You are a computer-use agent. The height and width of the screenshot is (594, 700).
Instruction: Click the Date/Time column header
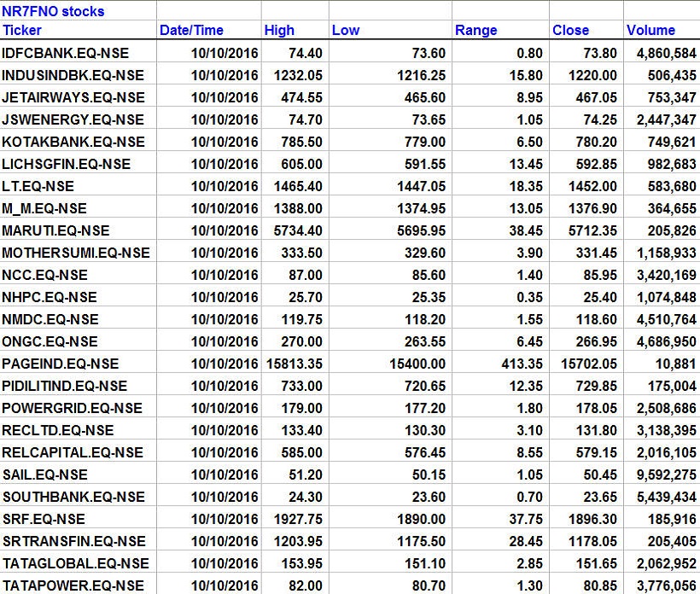pos(191,31)
